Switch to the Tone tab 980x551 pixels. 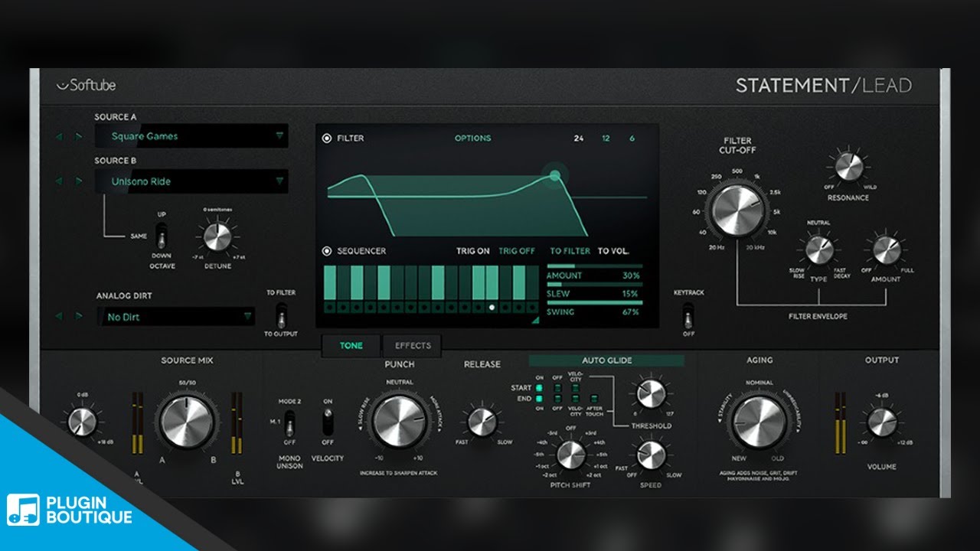coord(351,346)
